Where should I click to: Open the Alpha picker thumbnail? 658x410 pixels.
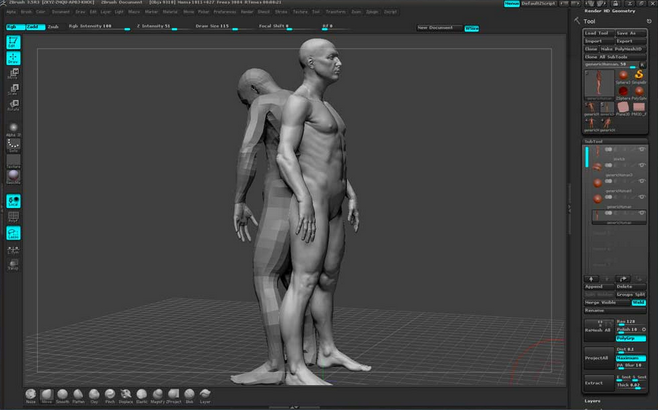click(x=14, y=126)
